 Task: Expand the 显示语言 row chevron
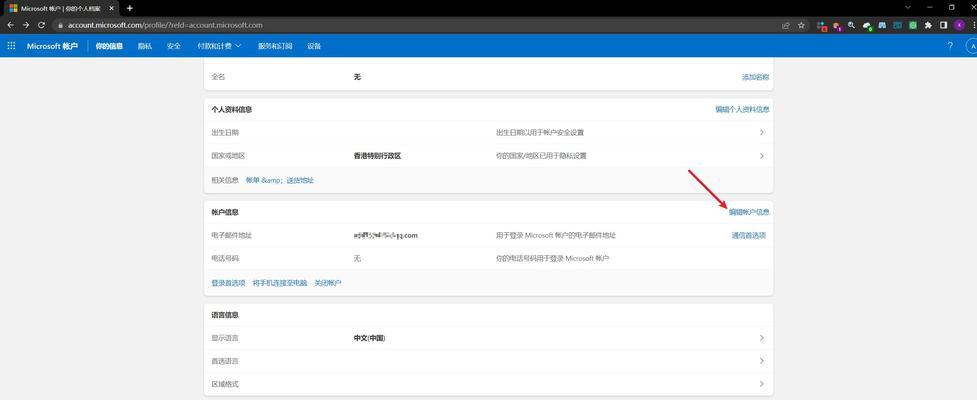click(761, 338)
